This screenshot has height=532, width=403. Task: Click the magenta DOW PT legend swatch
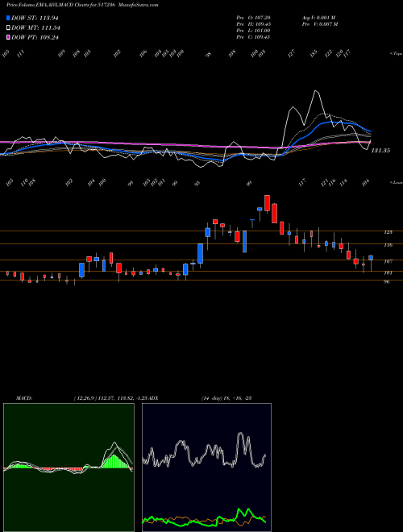8,37
